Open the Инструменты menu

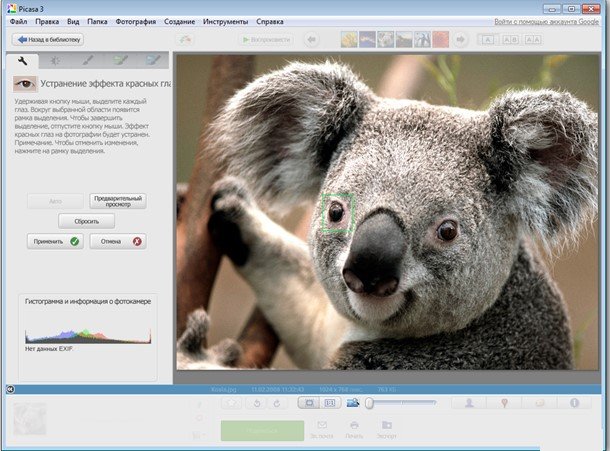(225, 22)
